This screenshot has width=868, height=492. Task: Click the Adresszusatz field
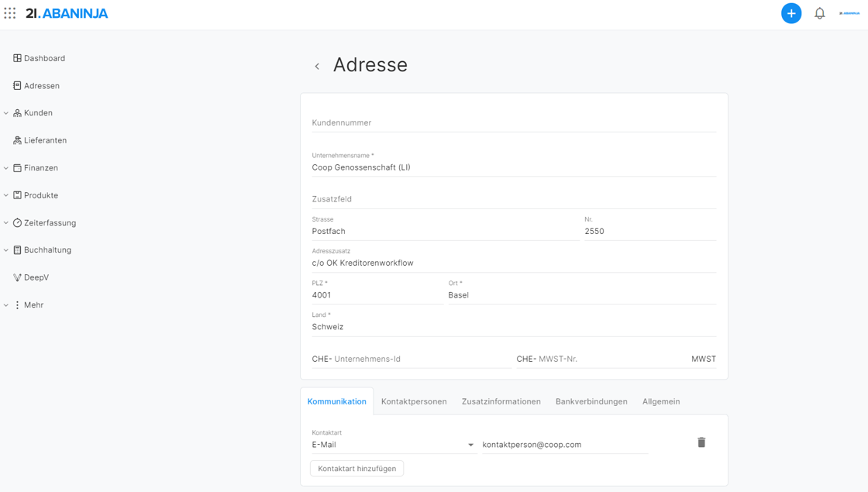[x=514, y=263]
